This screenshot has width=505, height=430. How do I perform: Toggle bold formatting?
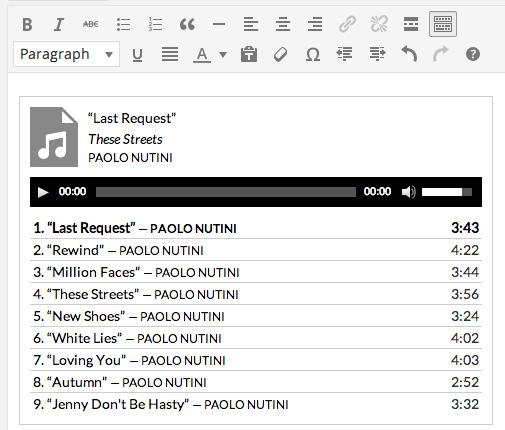click(27, 24)
